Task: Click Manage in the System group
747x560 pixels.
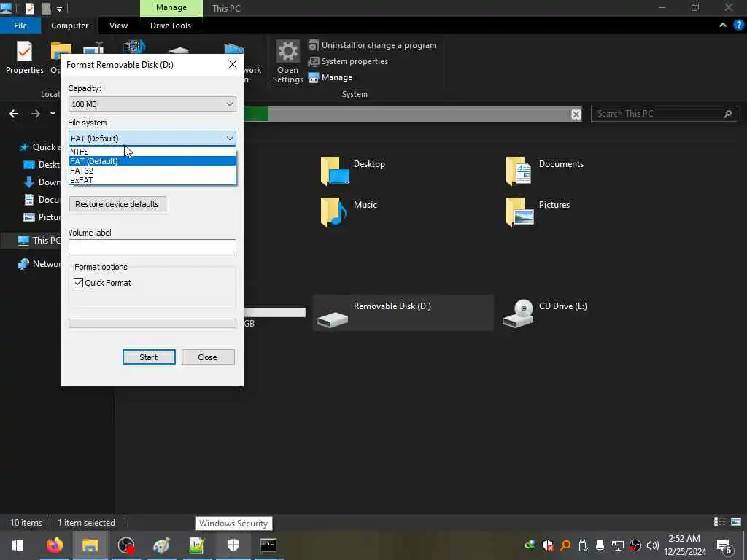Action: [x=330, y=77]
